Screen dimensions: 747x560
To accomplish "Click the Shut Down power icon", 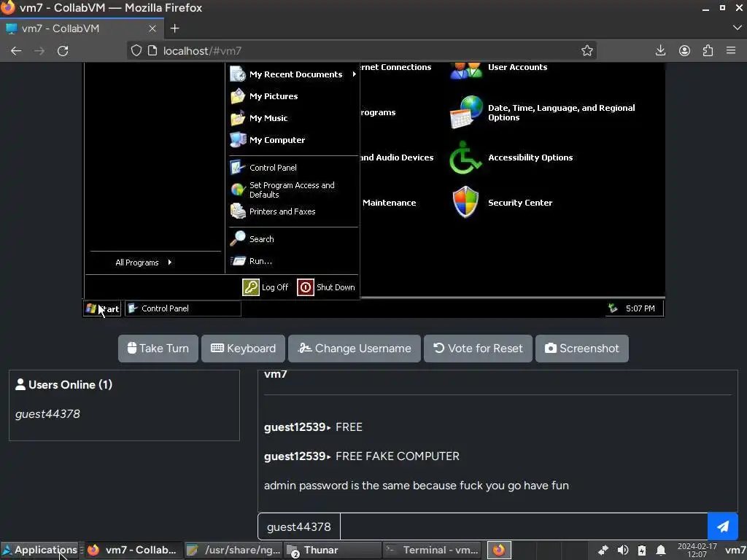I will pyautogui.click(x=306, y=287).
